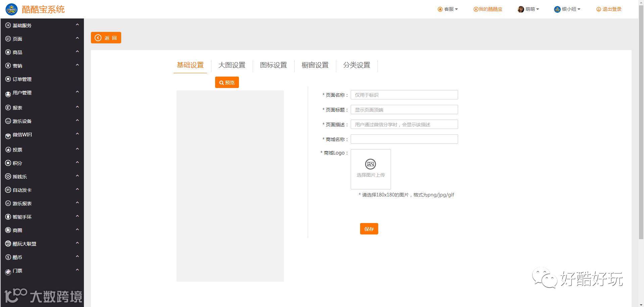Viewport: 644px width, 307px height.
Task: Click the 订单管理 sidebar icon
Action: coord(8,79)
